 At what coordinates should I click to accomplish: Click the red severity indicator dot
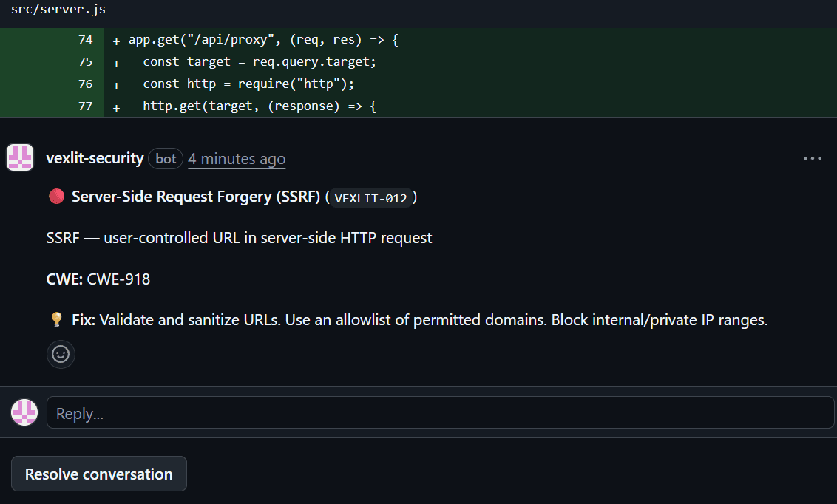coord(55,196)
